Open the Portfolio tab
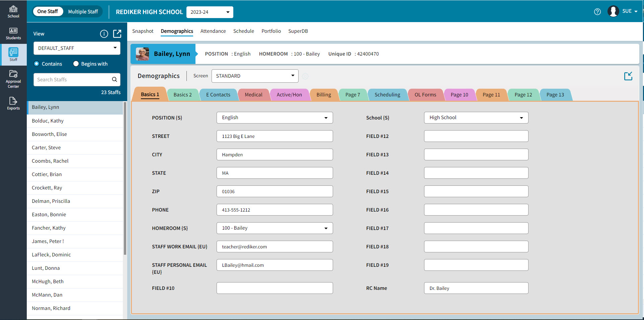644x320 pixels. click(x=271, y=31)
